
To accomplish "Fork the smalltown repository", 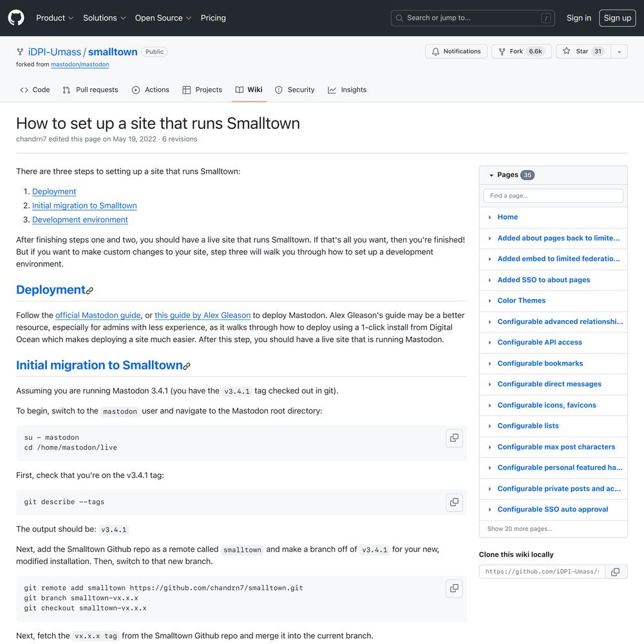I will (522, 52).
